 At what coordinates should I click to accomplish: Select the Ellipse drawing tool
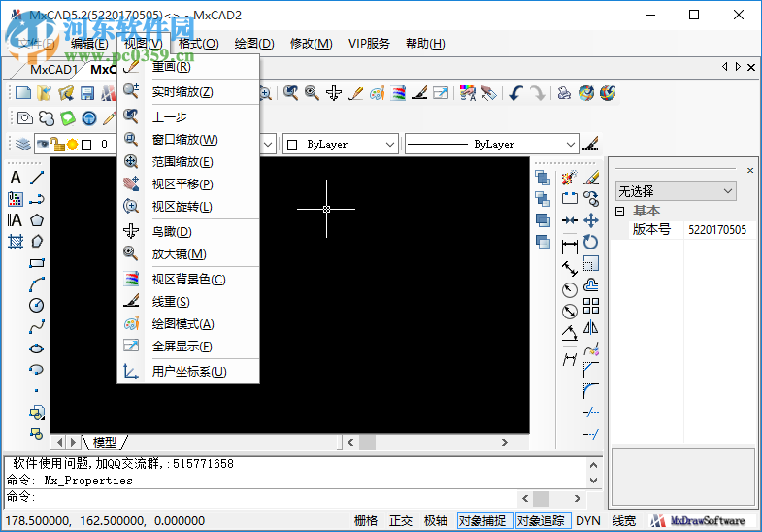tap(37, 349)
